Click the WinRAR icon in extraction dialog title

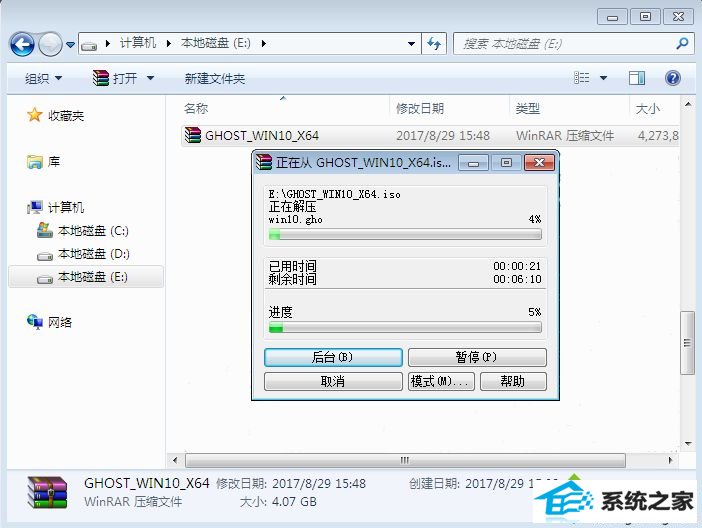tap(264, 162)
